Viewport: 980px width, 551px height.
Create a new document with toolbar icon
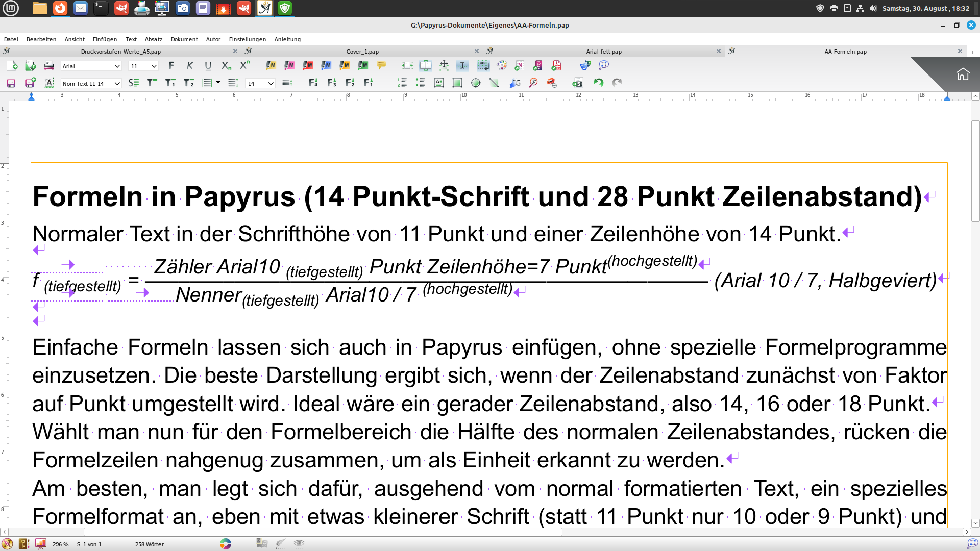12,66
